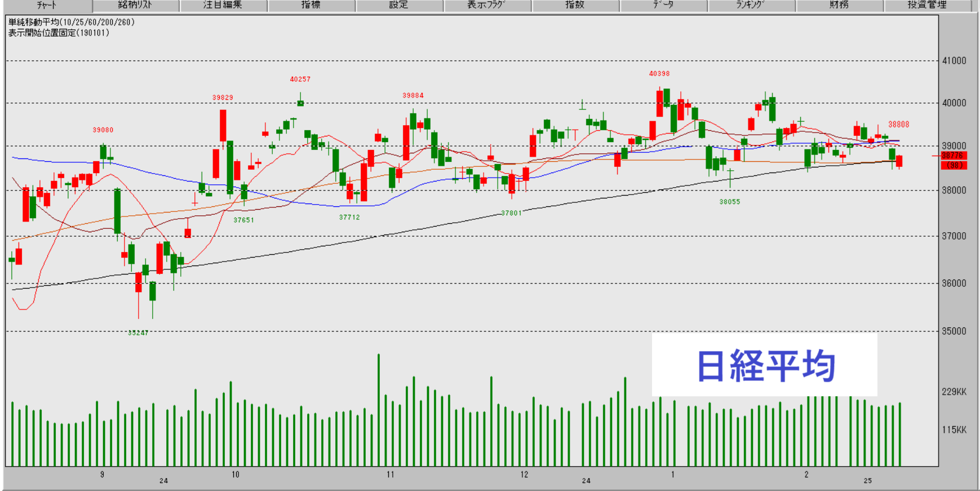
Task: Click the low marker 37712
Action: 349,218
